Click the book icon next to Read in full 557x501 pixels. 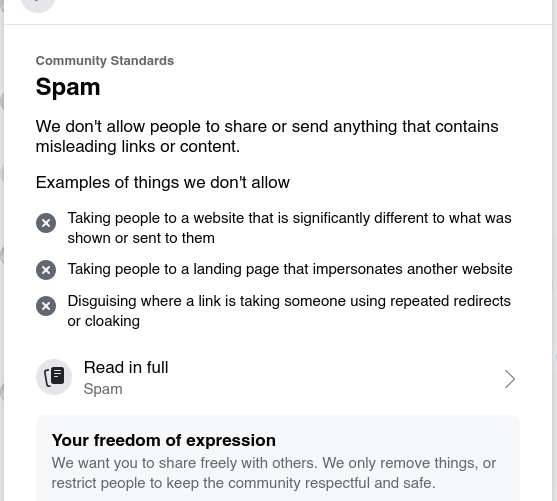[54, 377]
